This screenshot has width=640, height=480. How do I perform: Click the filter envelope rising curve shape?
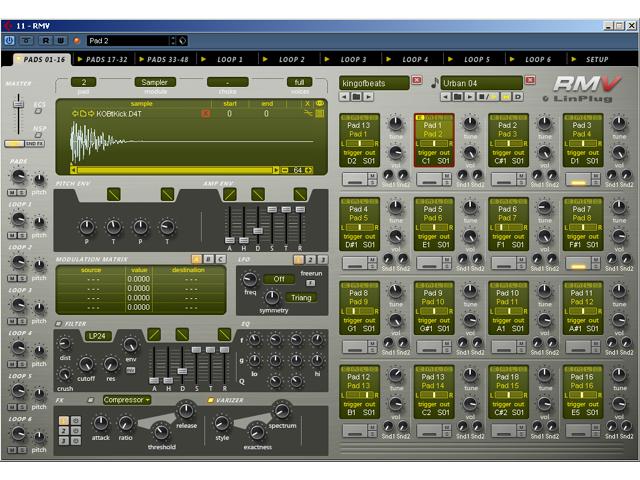point(154,335)
